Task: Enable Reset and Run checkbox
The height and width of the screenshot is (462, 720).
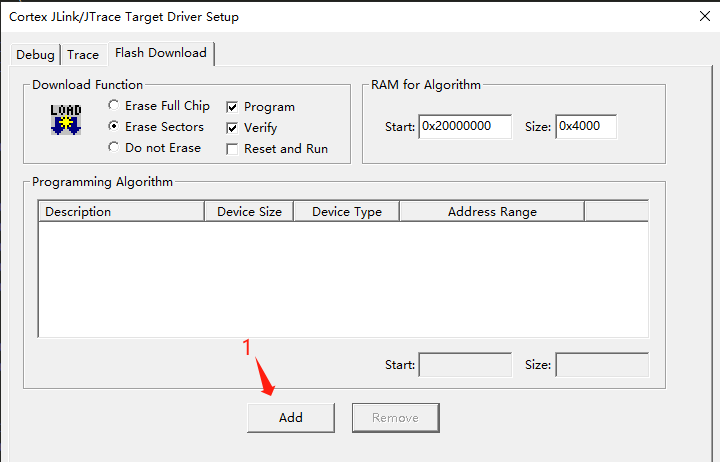Action: pos(233,149)
